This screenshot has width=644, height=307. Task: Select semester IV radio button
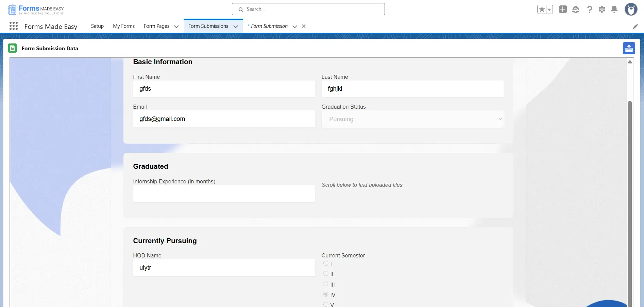click(x=326, y=294)
